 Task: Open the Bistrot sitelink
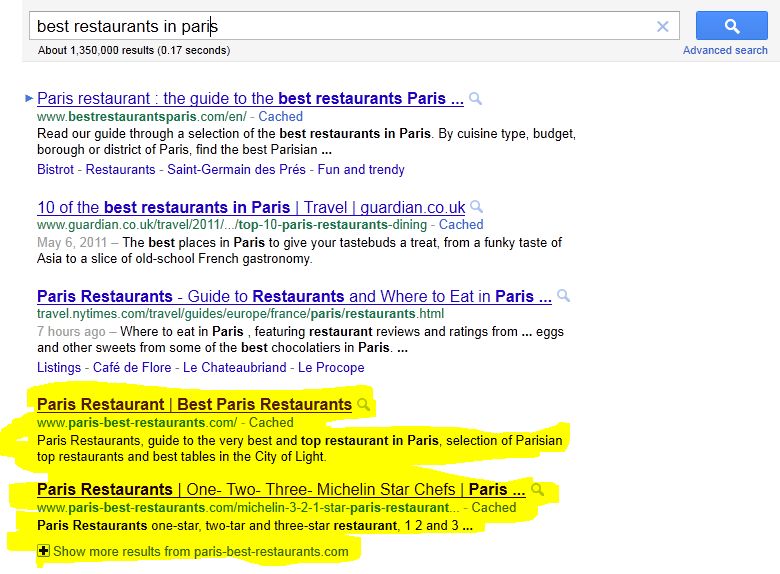(55, 170)
